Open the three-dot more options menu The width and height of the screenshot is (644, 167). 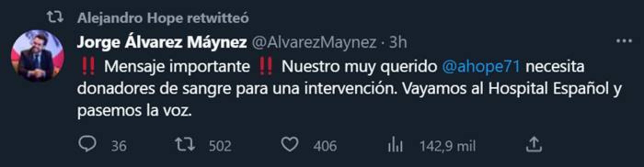624,41
